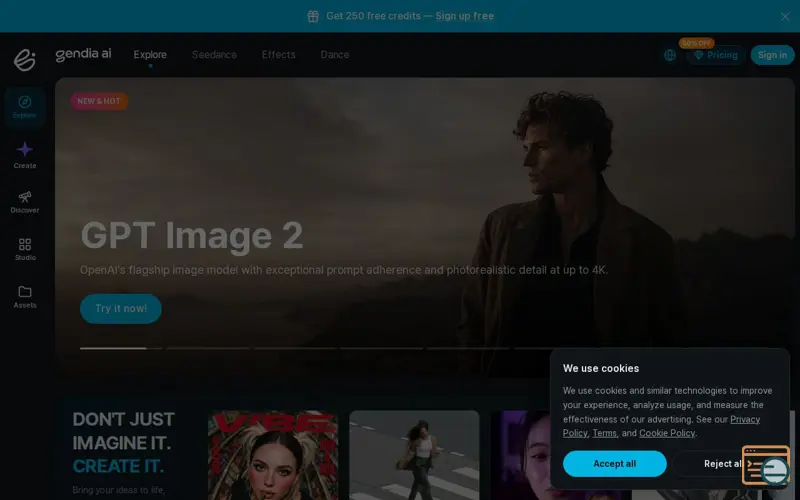Select the first carousel progress indicator
800x500 pixels.
pos(121,348)
